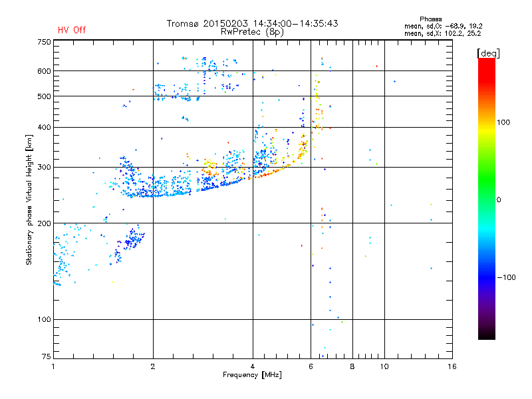Click the 'Frequency [MHz]' axis label
Screen dimensions: 532x399
(x=252, y=375)
